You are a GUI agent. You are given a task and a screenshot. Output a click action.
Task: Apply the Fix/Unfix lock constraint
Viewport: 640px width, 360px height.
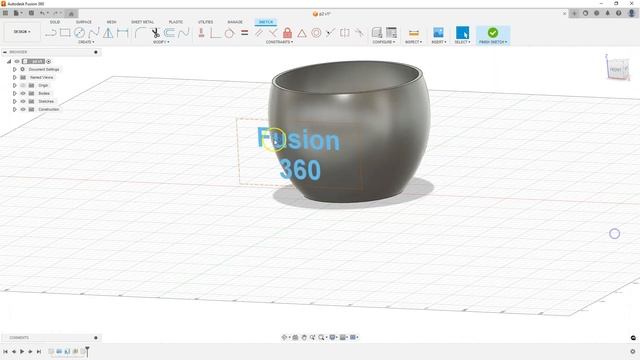[287, 33]
